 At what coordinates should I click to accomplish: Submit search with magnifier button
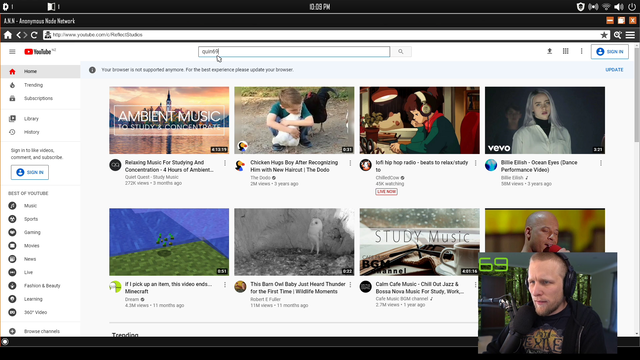[401, 51]
